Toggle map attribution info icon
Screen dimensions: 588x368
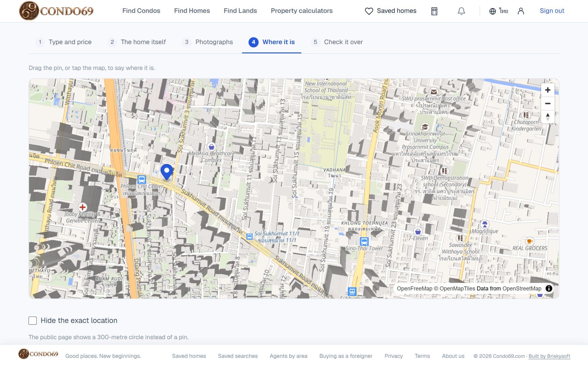549,288
